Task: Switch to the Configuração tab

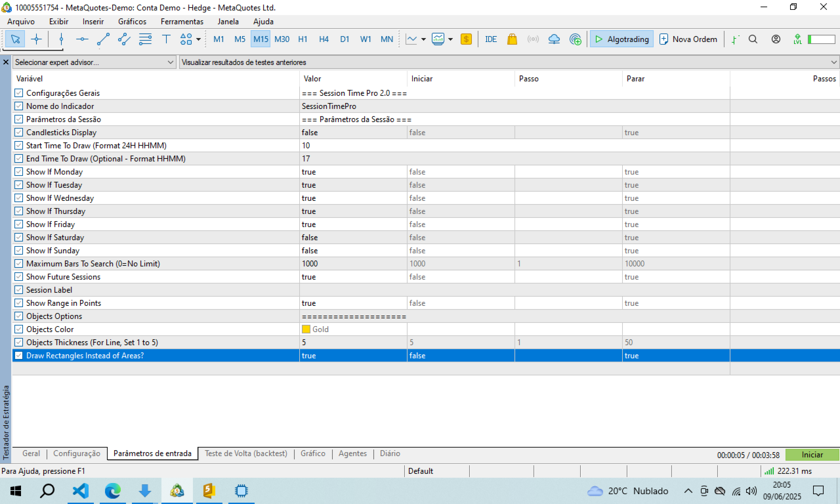Action: [x=77, y=453]
